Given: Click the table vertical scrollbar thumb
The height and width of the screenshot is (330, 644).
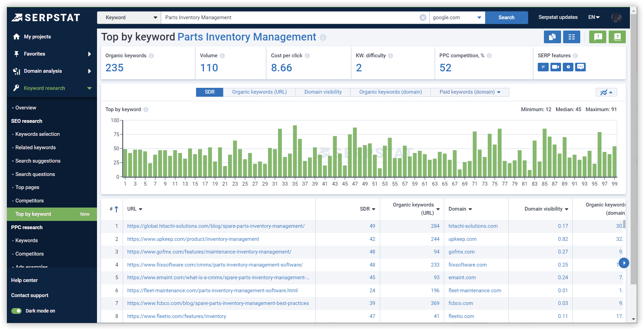Looking at the screenshot, I should pos(624,224).
